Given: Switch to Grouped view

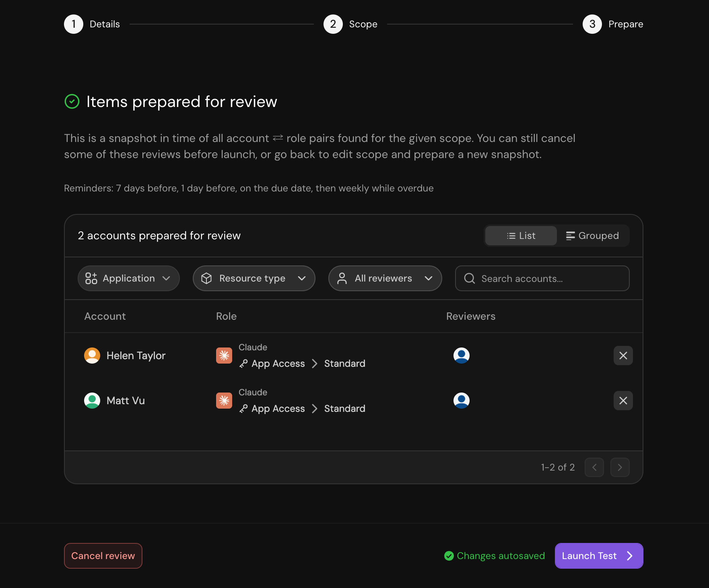Looking at the screenshot, I should click(593, 236).
